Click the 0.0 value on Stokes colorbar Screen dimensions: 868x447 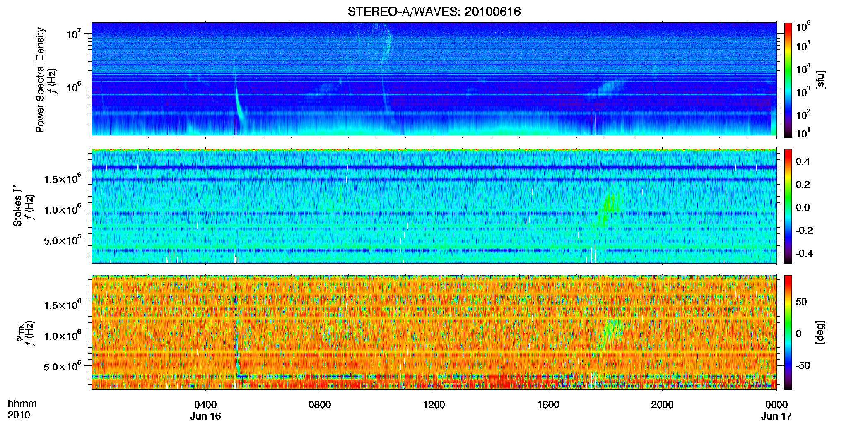pyautogui.click(x=803, y=207)
